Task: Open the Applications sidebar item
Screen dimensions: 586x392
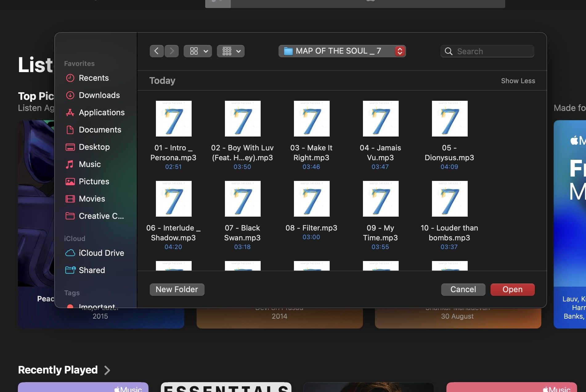Action: tap(102, 112)
